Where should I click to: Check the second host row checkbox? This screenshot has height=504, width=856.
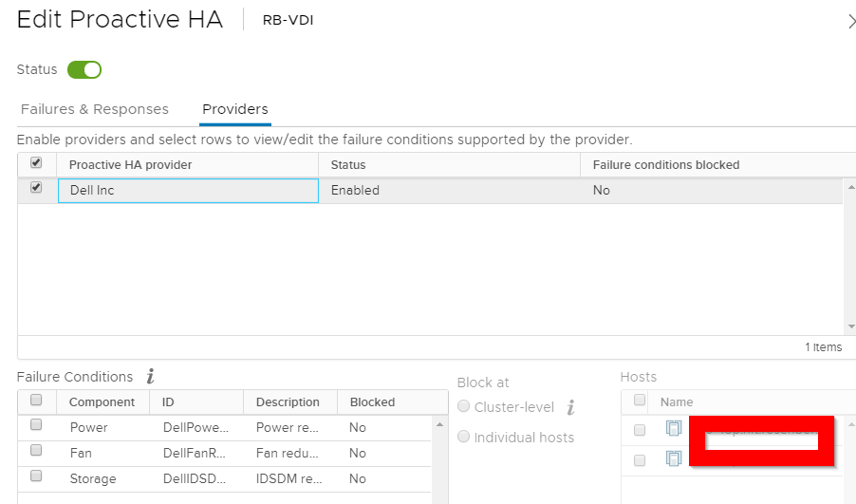[640, 460]
